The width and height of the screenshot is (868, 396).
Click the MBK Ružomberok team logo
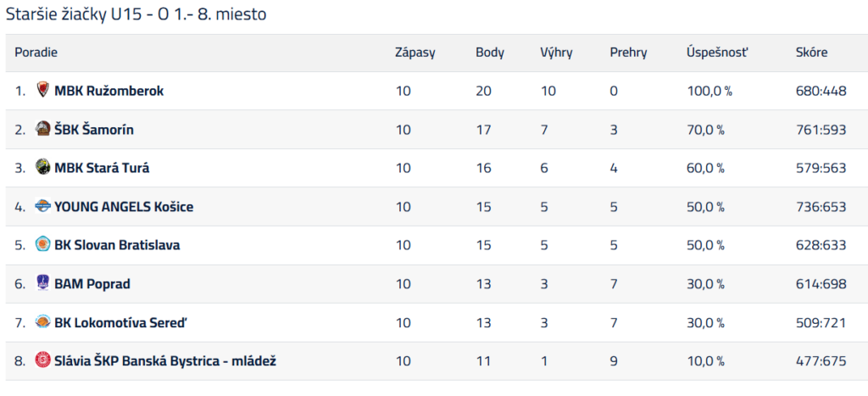click(x=43, y=90)
